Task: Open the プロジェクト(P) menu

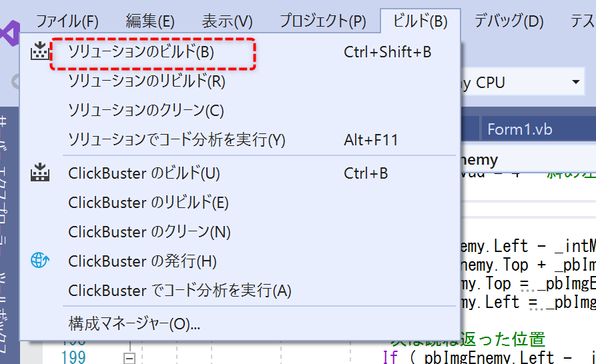Action: [323, 21]
